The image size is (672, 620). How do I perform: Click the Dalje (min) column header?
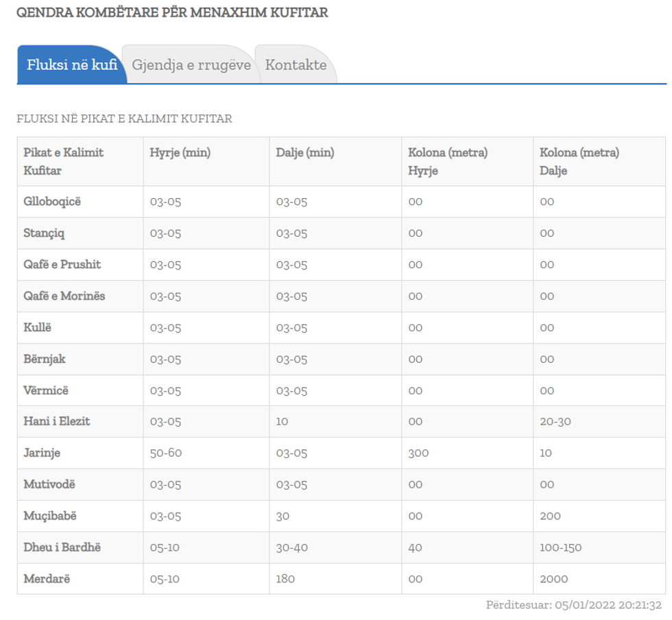click(305, 153)
